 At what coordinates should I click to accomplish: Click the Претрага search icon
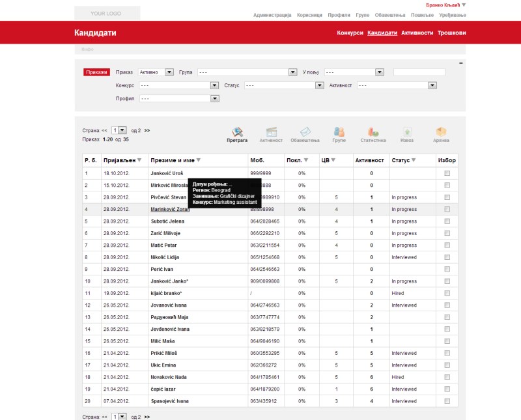(237, 132)
